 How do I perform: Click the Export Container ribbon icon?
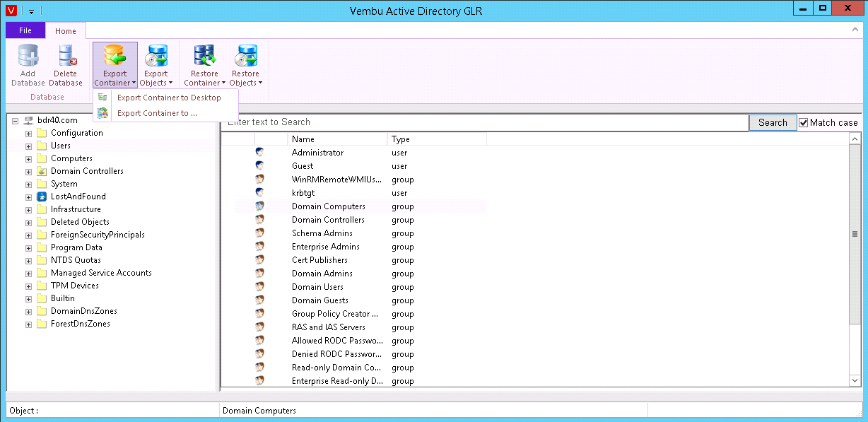pyautogui.click(x=115, y=55)
